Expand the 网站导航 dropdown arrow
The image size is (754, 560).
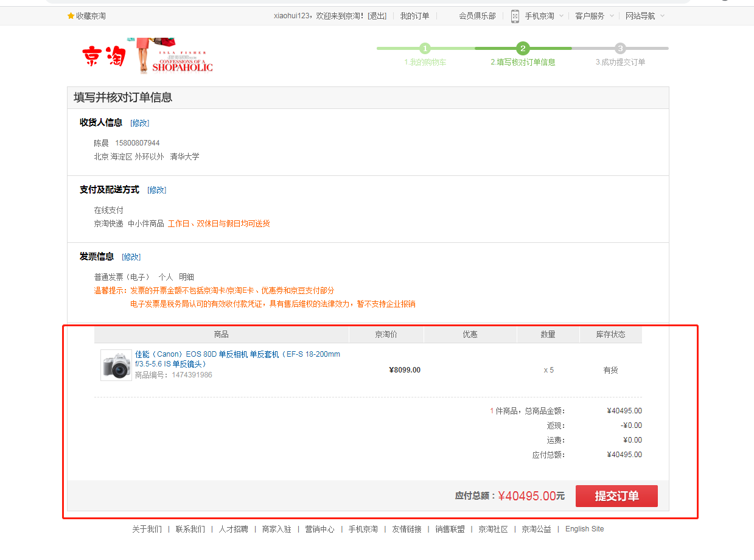pos(662,16)
